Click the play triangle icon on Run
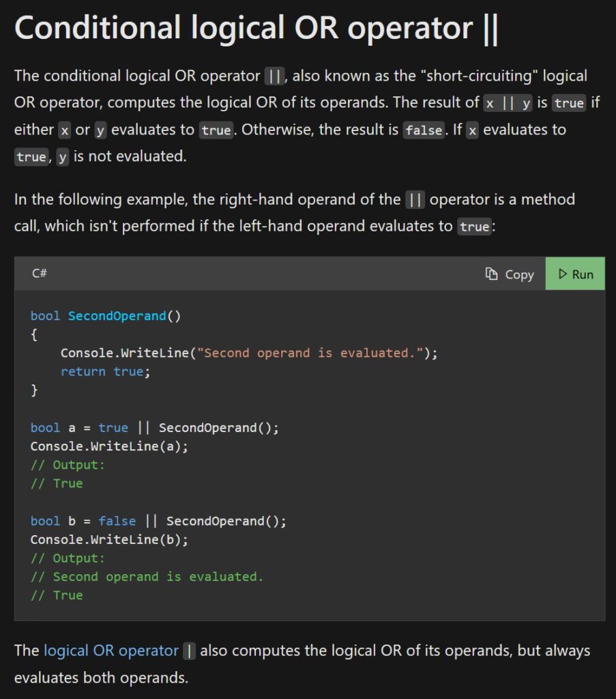The height and width of the screenshot is (699, 616). (x=563, y=274)
